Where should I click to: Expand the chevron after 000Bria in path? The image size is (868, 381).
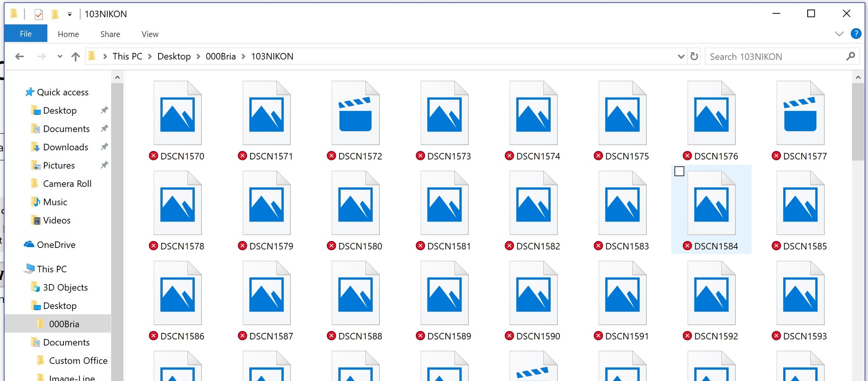pos(243,56)
